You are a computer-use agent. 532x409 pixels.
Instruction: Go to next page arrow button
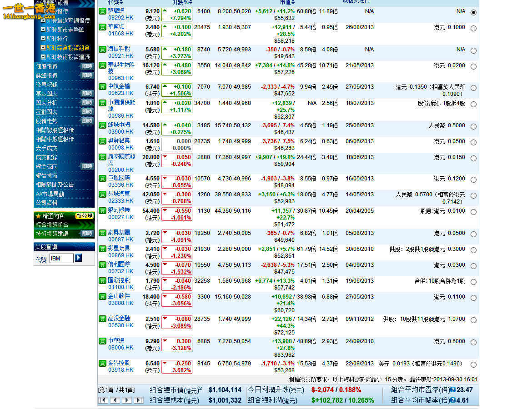127,400
